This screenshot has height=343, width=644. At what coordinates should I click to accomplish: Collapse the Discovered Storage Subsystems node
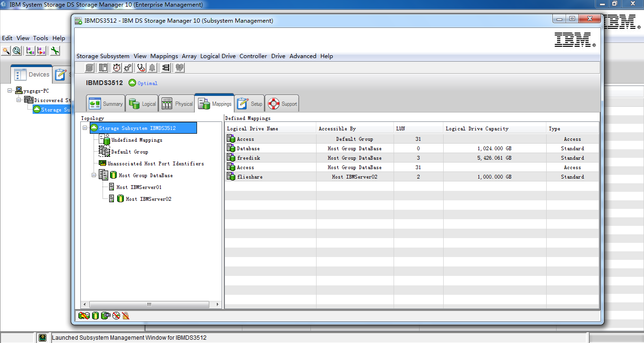pyautogui.click(x=19, y=100)
